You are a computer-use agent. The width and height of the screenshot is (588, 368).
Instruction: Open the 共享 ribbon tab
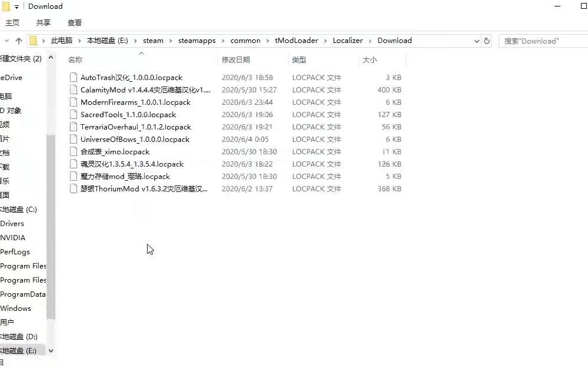point(44,22)
